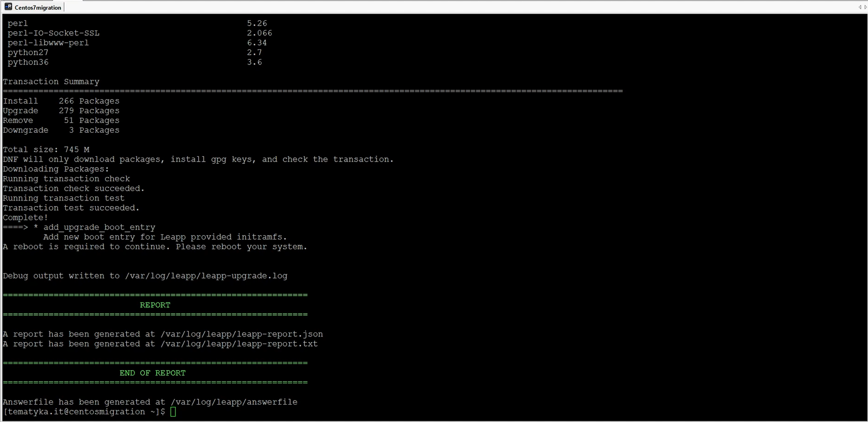This screenshot has width=868, height=422.
Task: Click the 'add_upgrade_boot_entry' actor name
Action: (99, 227)
